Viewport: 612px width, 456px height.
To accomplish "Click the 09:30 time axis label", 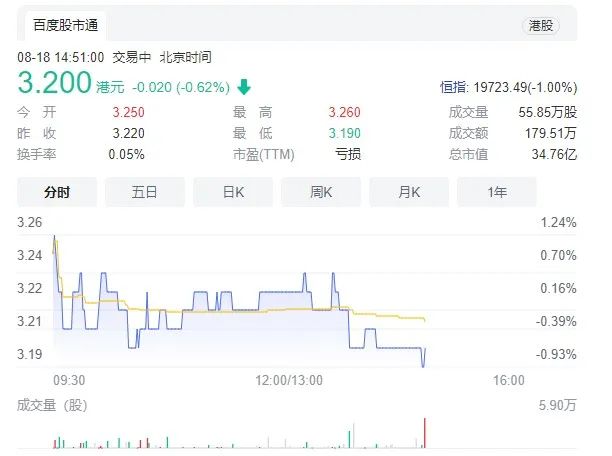I will (68, 380).
